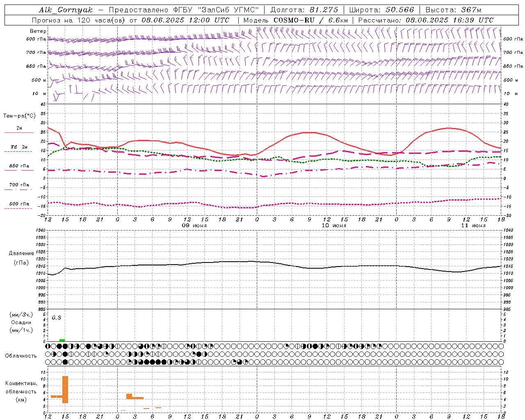Select the 'Долгота: 81.275' header value
This screenshot has height=420, width=525.
304,10
